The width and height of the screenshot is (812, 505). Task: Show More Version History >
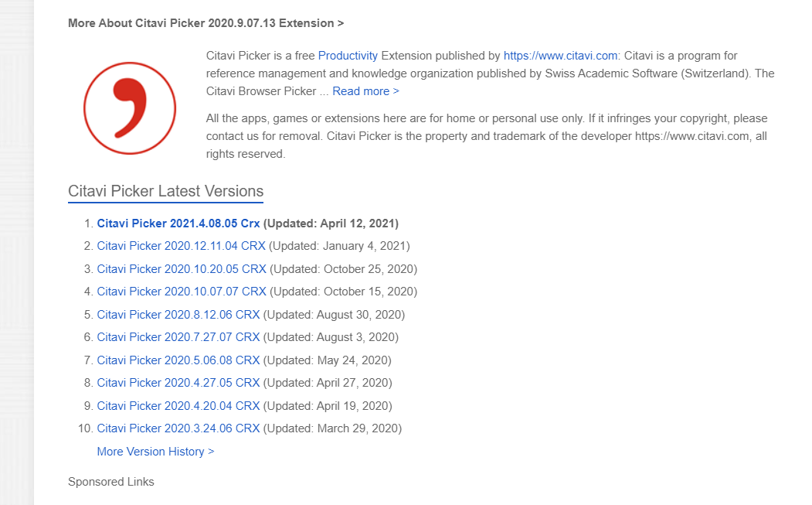(155, 452)
